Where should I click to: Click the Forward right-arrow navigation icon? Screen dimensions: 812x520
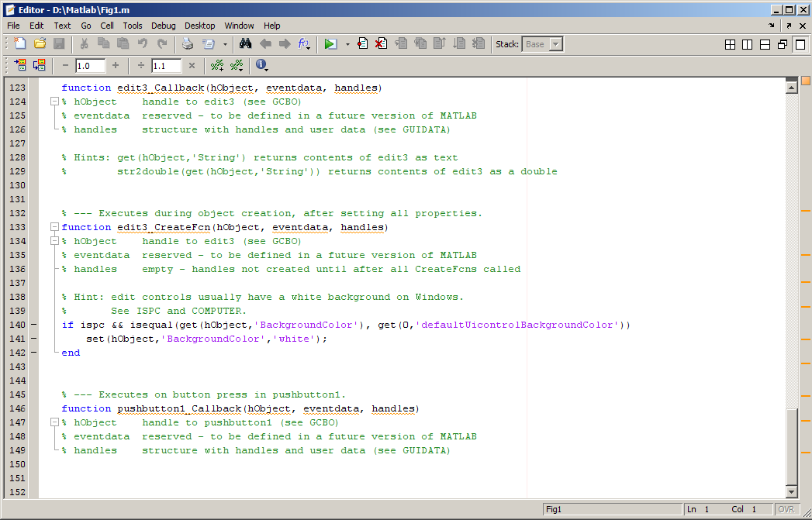click(285, 44)
